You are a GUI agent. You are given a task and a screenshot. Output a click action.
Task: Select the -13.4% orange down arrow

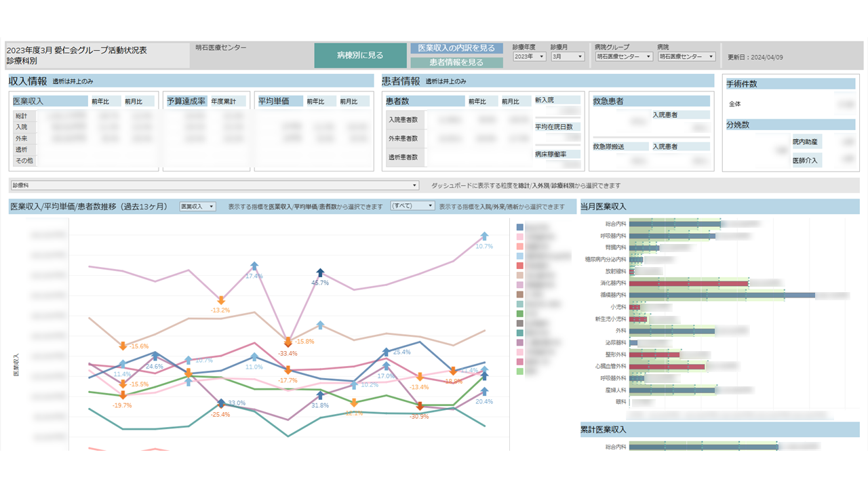pyautogui.click(x=419, y=377)
